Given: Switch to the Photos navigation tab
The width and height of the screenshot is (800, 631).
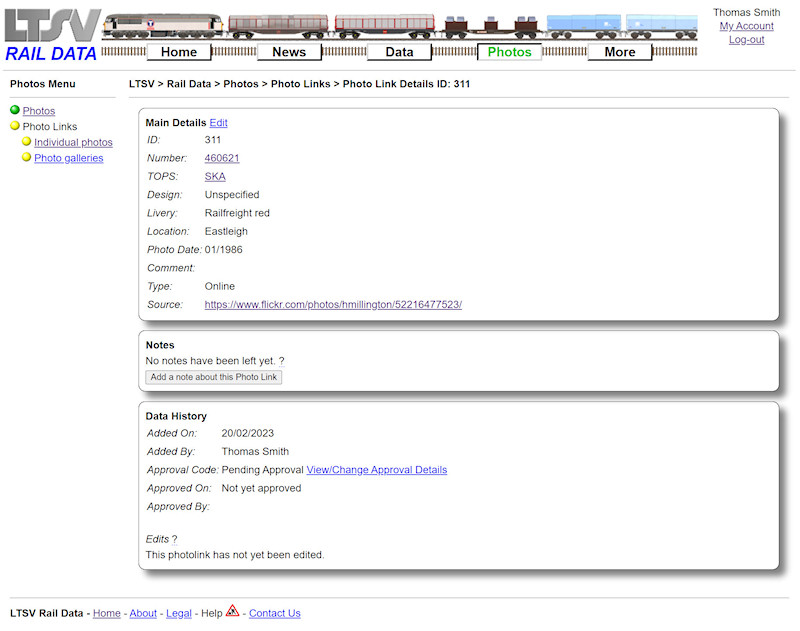Looking at the screenshot, I should pos(509,51).
